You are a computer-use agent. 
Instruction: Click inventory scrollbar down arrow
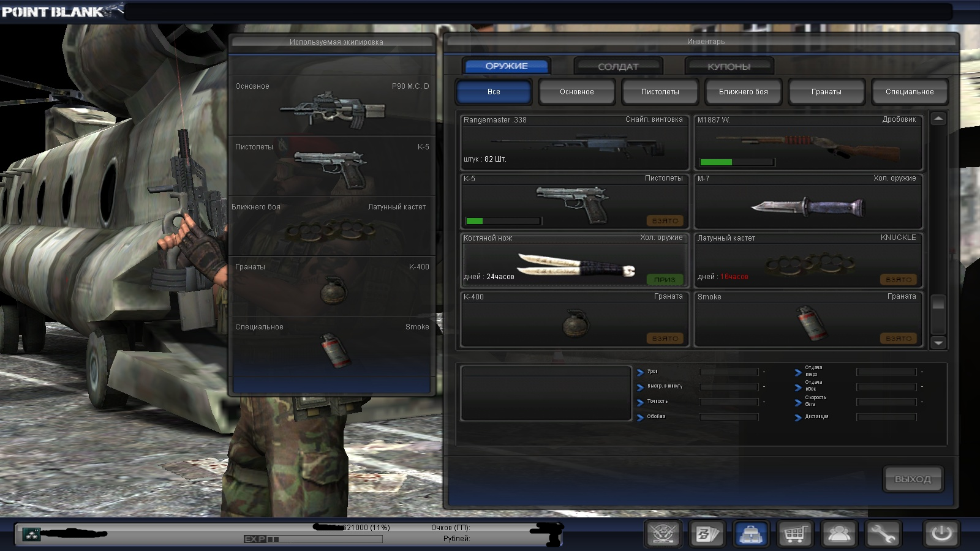pyautogui.click(x=938, y=343)
